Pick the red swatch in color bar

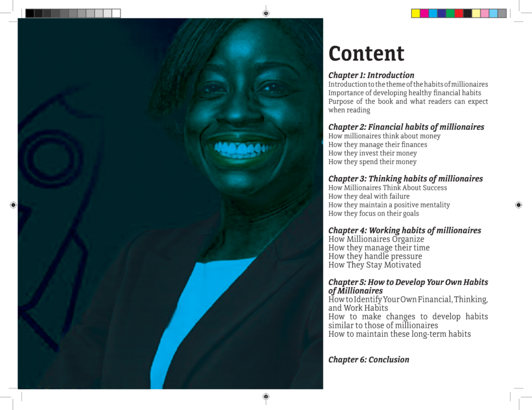[459, 14]
